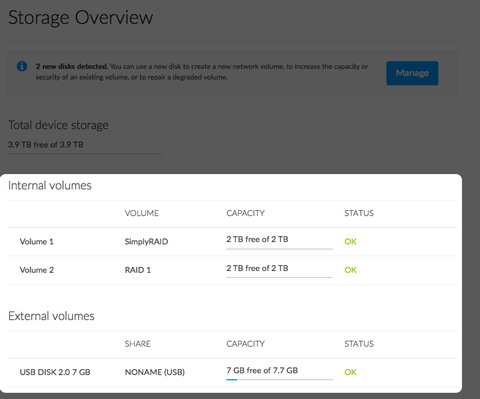The height and width of the screenshot is (399, 480).
Task: Click the RAID 1 volume type
Action: 138,270
